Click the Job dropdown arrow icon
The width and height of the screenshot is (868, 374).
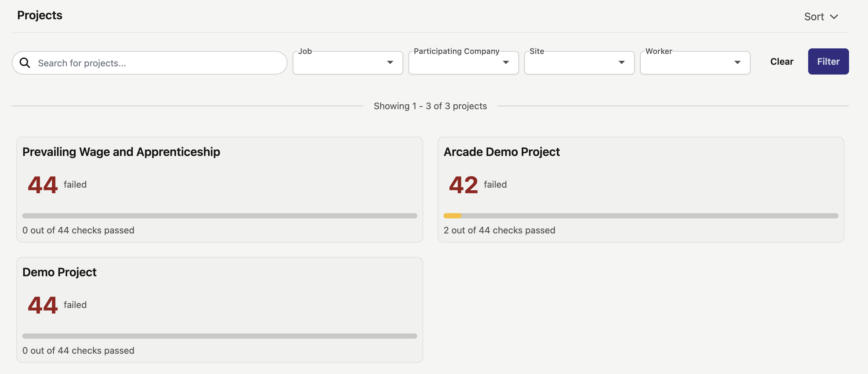pos(390,62)
